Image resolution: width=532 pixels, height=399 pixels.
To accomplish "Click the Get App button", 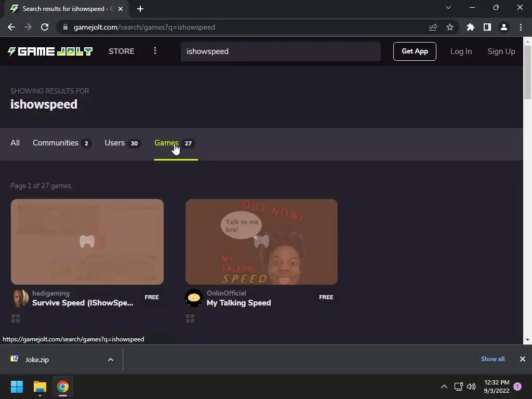I will pyautogui.click(x=415, y=51).
